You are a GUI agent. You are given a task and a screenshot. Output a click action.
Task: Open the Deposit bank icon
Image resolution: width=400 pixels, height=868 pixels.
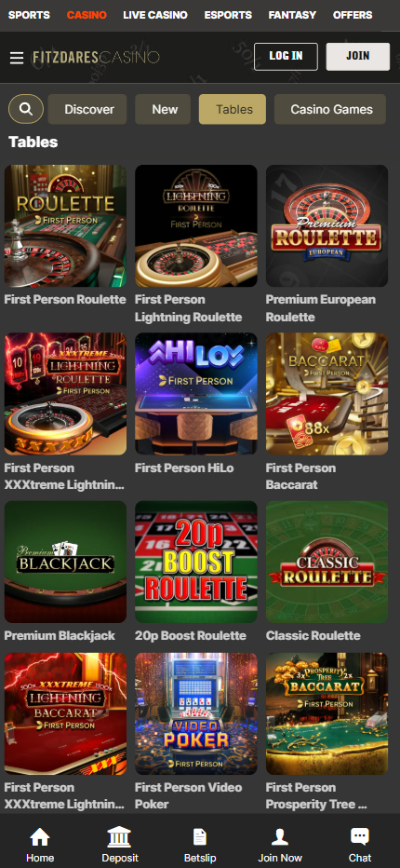click(119, 836)
